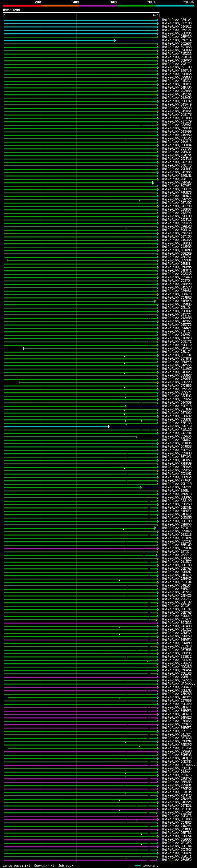Click the short cyan alignment bar of Q56YT4
197x868 pixels.
[x=60, y=40]
